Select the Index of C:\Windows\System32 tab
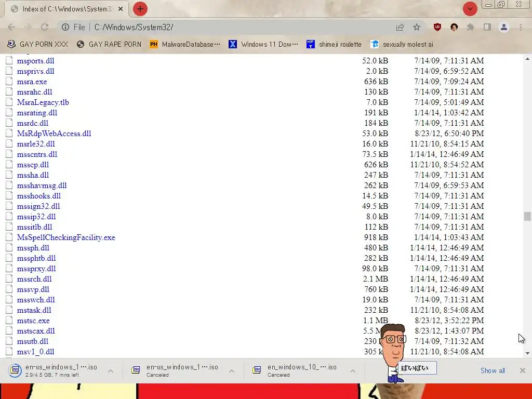The width and height of the screenshot is (532, 399). pos(66,9)
